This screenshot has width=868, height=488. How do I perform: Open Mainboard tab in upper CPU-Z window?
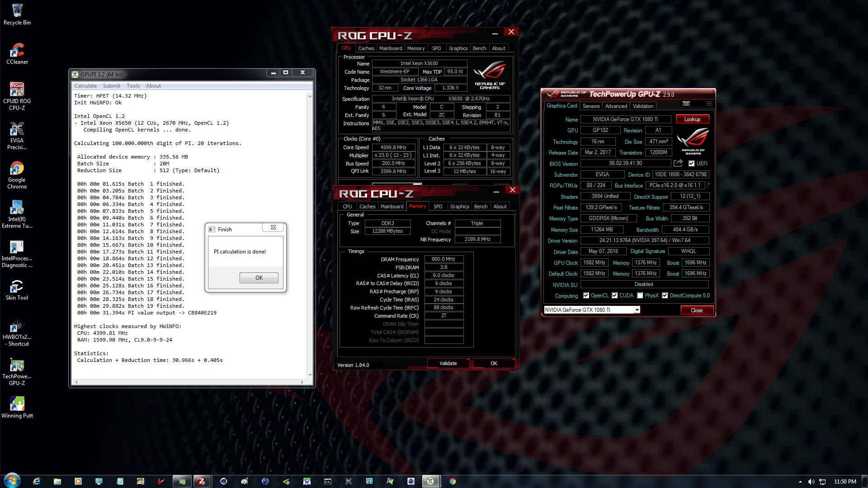pyautogui.click(x=391, y=48)
